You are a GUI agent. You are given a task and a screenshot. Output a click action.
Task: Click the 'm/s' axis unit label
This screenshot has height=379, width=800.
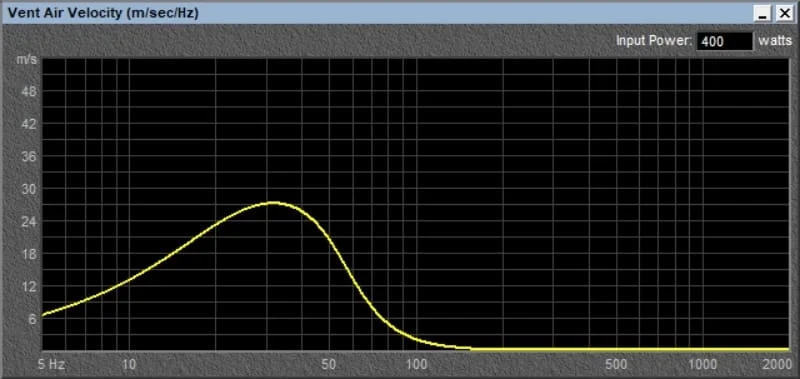click(27, 59)
